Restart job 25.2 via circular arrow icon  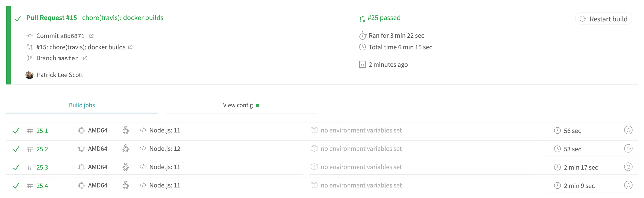[628, 149]
